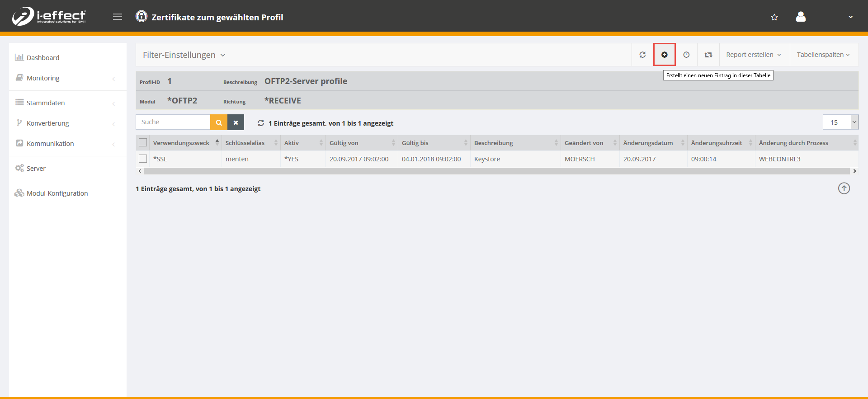Open the Report erstellen dropdown
The width and height of the screenshot is (868, 399).
coord(753,55)
